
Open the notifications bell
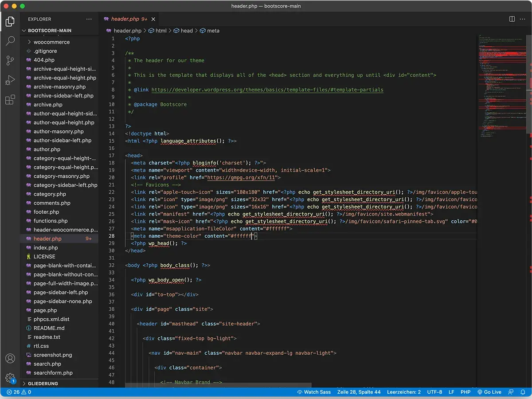click(x=524, y=392)
